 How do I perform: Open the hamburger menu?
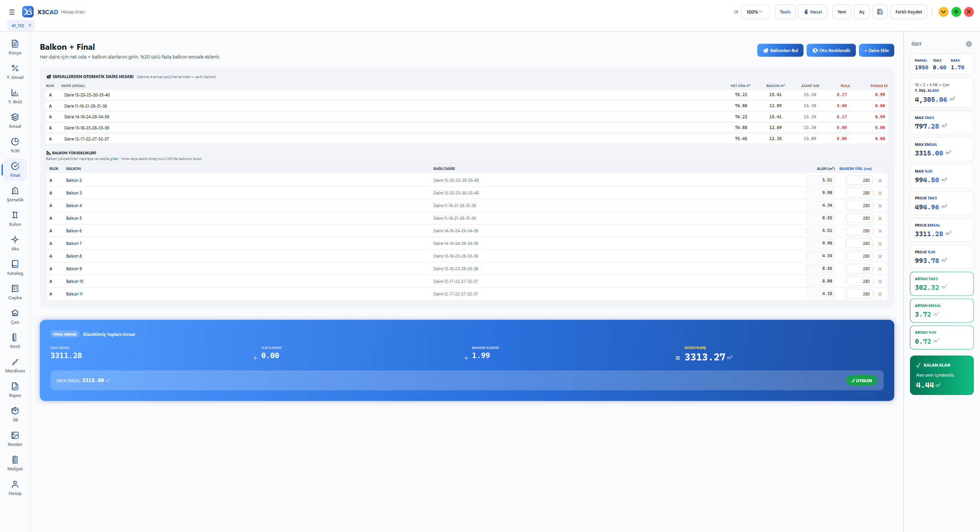(12, 12)
